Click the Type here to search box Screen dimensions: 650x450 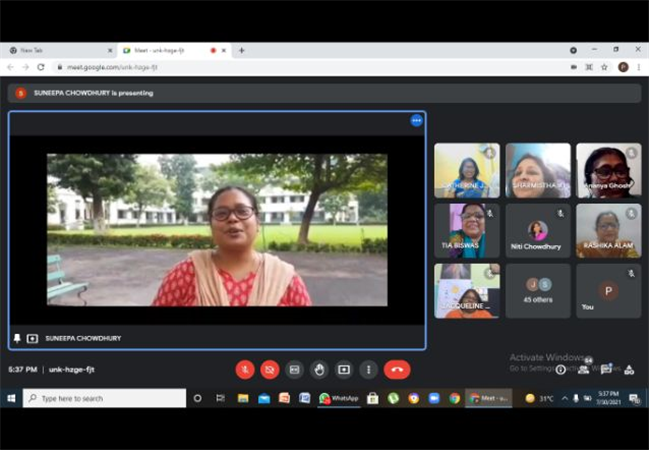pos(104,398)
